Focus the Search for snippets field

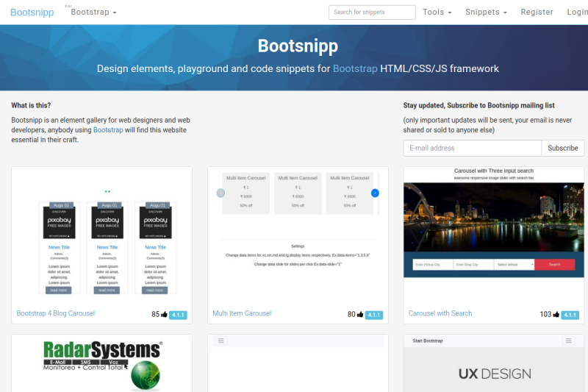[x=372, y=12]
